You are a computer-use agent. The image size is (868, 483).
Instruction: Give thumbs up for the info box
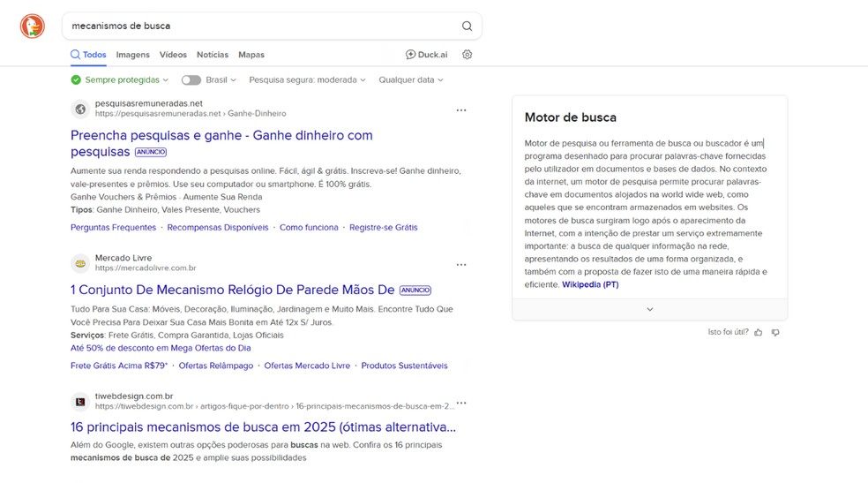coord(759,332)
